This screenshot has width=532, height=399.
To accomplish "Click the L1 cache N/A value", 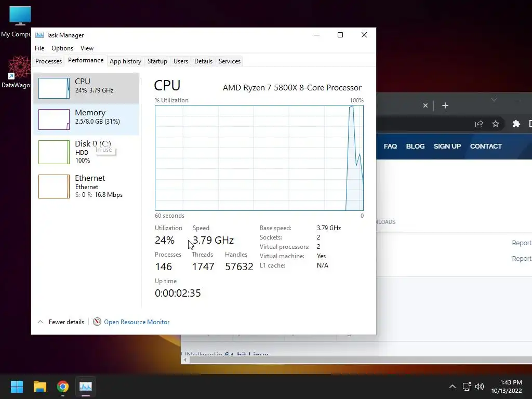I will point(322,265).
